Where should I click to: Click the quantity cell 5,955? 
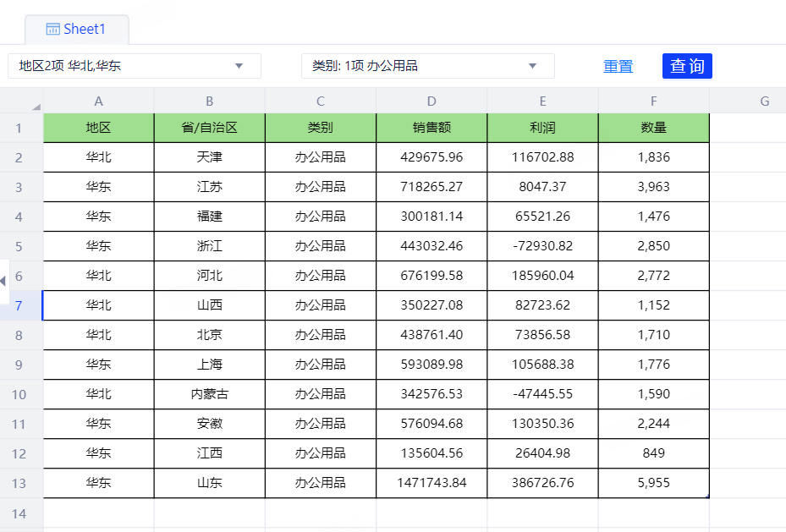tap(653, 483)
